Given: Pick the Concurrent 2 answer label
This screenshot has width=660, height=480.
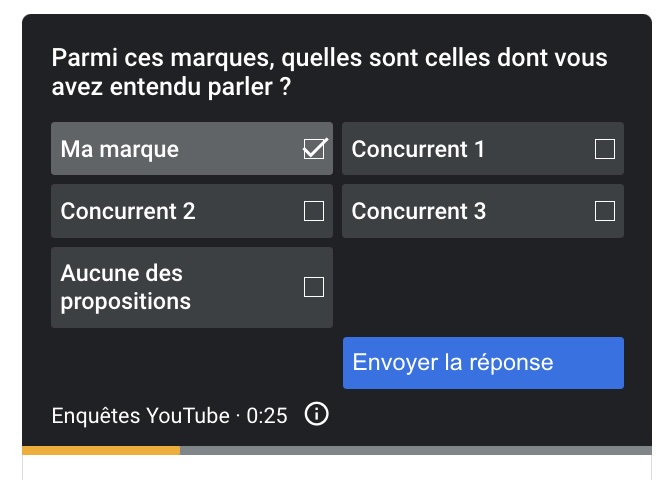Looking at the screenshot, I should pos(128,211).
